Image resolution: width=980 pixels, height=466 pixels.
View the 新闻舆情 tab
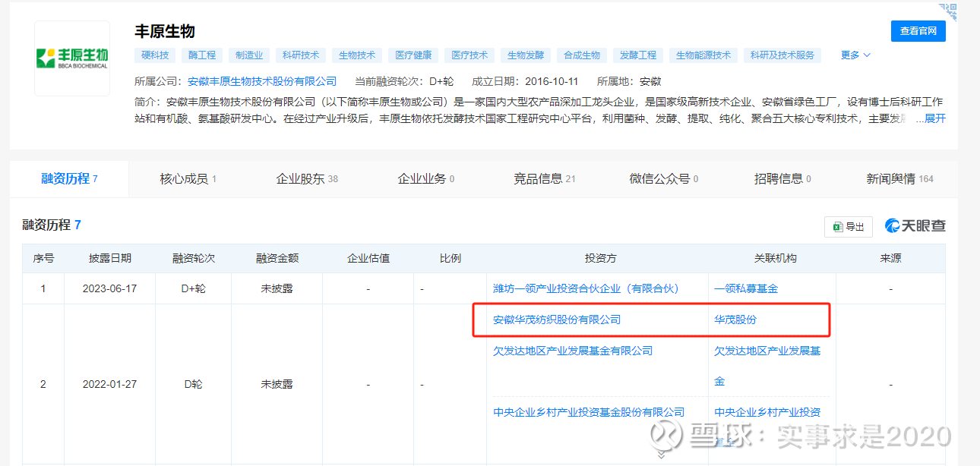click(899, 179)
